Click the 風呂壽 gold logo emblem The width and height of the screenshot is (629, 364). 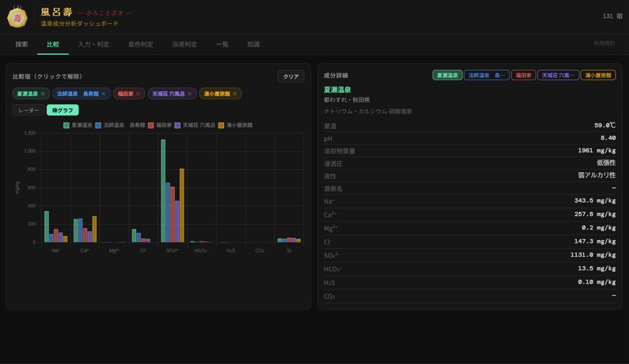click(18, 17)
